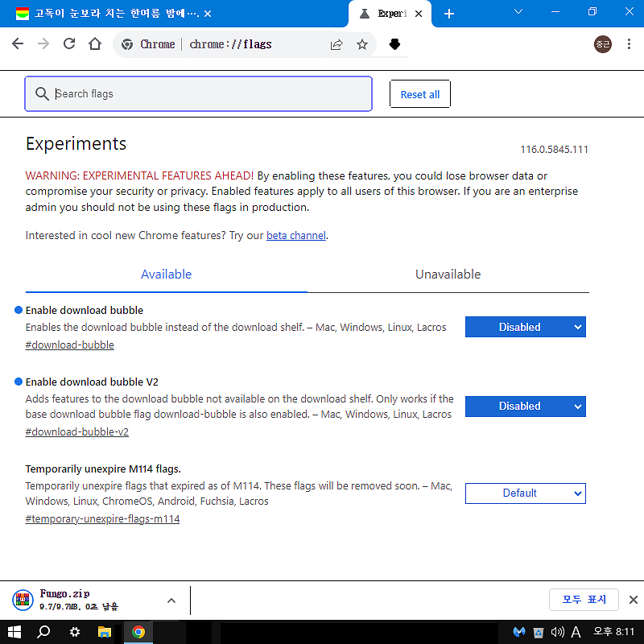Click the show all downloads button
The height and width of the screenshot is (644, 644).
tap(584, 600)
